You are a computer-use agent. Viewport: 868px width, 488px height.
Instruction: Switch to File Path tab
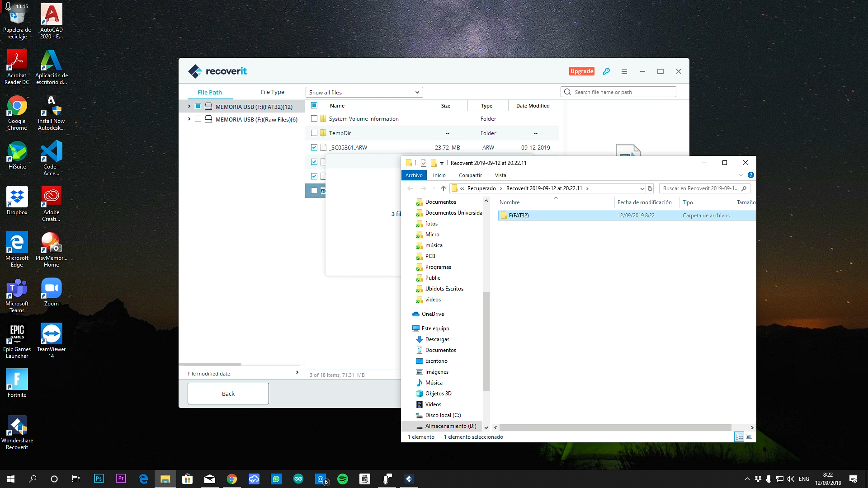(210, 92)
